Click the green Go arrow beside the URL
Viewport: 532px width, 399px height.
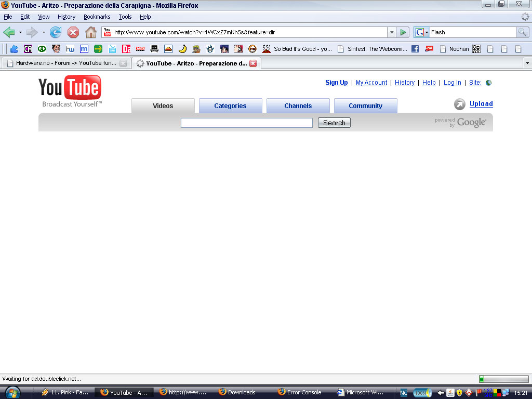(x=403, y=32)
